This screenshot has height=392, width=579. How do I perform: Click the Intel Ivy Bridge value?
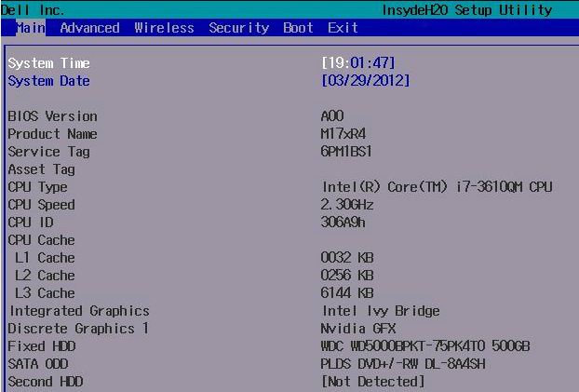pyautogui.click(x=381, y=311)
